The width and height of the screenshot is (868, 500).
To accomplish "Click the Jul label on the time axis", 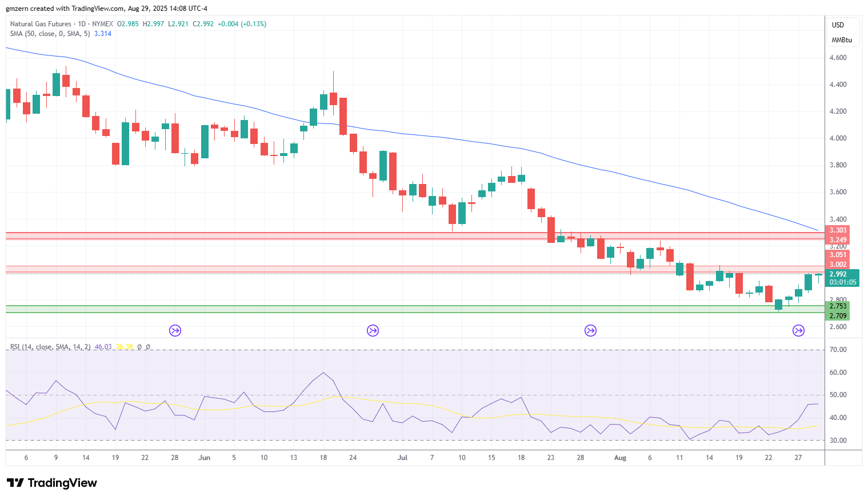I will coord(402,458).
